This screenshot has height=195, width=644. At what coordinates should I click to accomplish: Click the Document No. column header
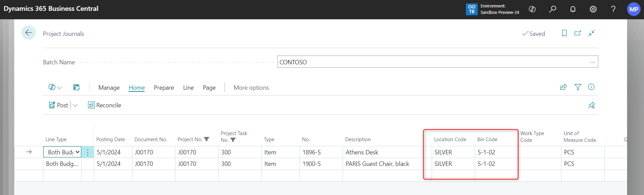pyautogui.click(x=151, y=139)
